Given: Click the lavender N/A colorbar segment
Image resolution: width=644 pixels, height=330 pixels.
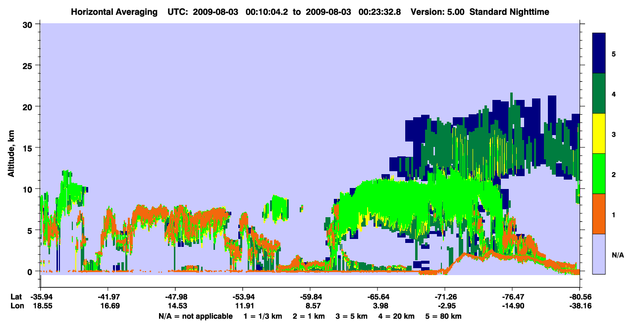Looking at the screenshot, I should [599, 254].
